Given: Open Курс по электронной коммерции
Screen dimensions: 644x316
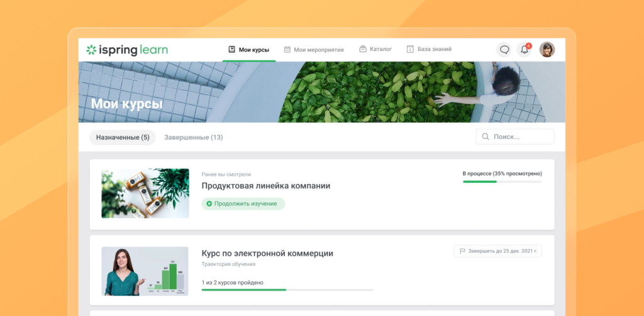Looking at the screenshot, I should coord(267,254).
